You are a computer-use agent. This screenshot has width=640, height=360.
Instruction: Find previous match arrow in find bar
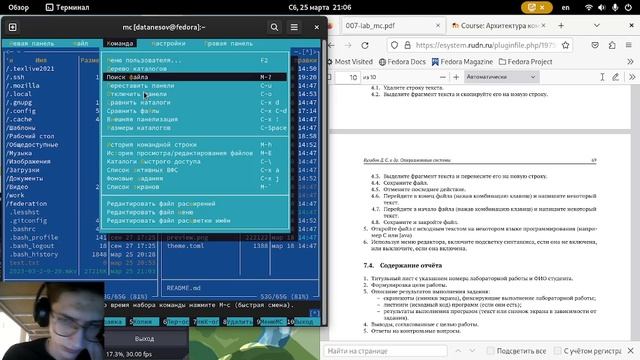click(x=458, y=351)
